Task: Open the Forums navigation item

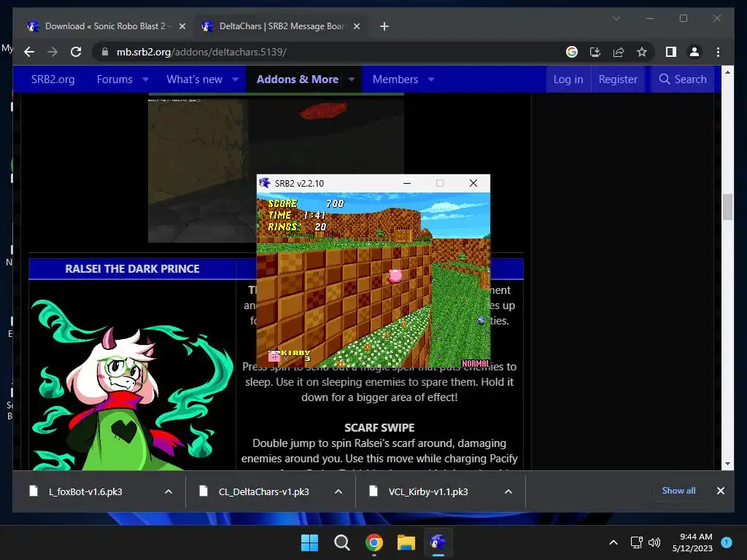Action: [x=115, y=79]
